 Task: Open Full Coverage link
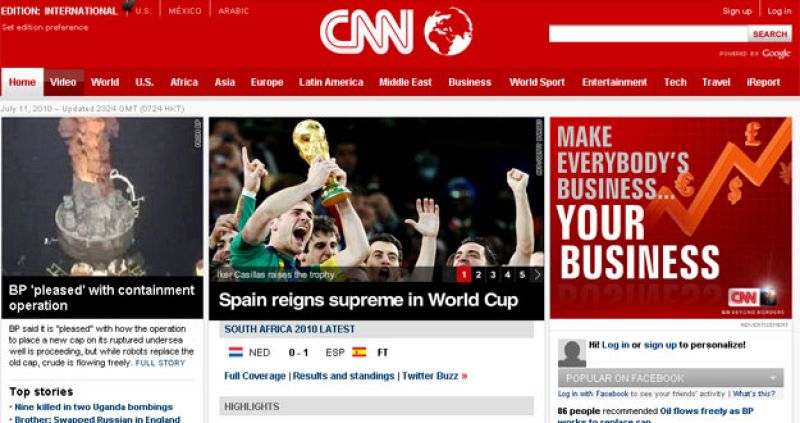(255, 376)
